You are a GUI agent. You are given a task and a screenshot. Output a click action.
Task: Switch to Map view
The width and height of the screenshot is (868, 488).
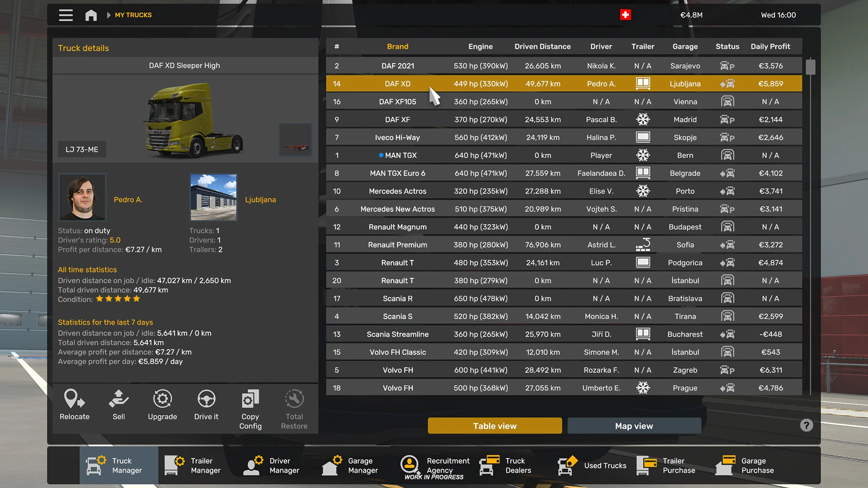(x=634, y=426)
